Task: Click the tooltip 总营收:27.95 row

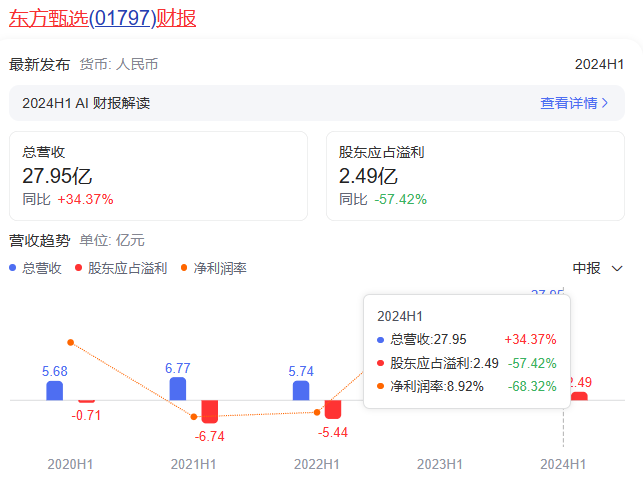Action: [467, 339]
